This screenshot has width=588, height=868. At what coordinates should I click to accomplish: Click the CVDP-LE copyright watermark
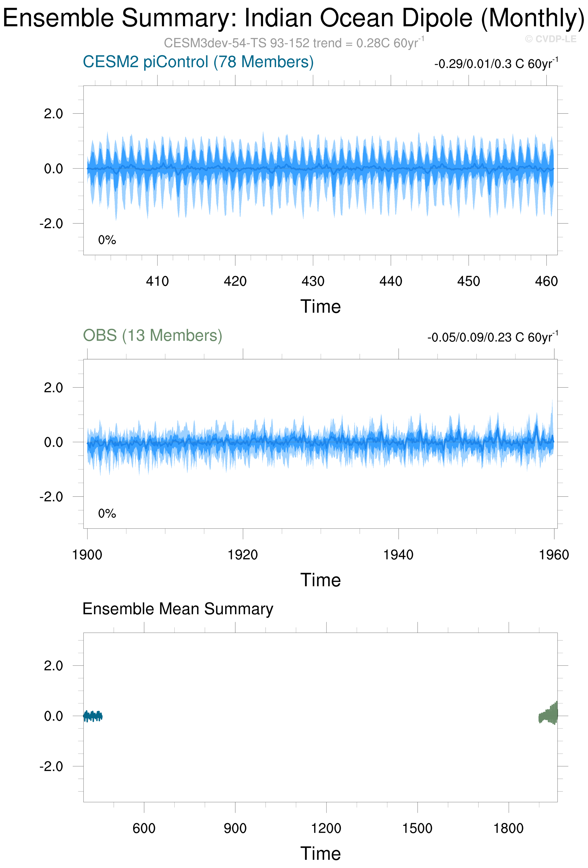[x=550, y=39]
